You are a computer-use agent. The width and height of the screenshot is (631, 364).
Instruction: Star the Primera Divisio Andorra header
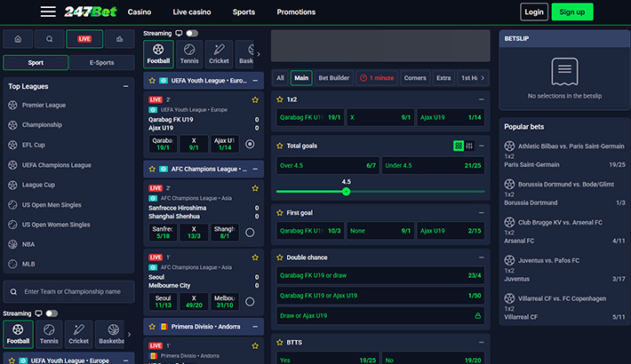click(x=152, y=327)
